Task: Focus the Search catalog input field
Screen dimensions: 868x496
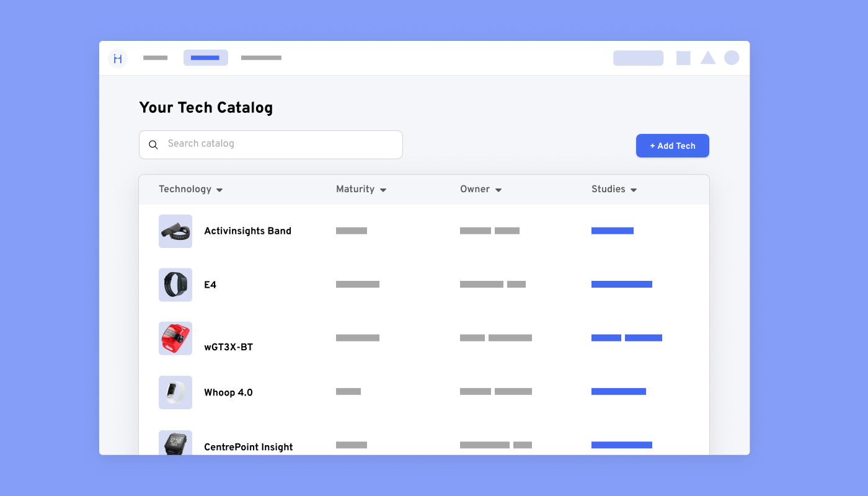Action: pyautogui.click(x=271, y=144)
